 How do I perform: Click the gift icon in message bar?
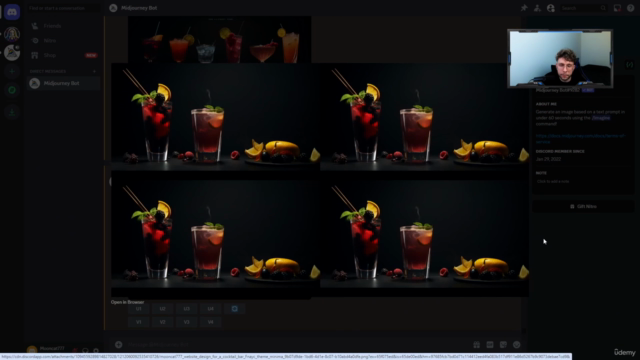476,345
